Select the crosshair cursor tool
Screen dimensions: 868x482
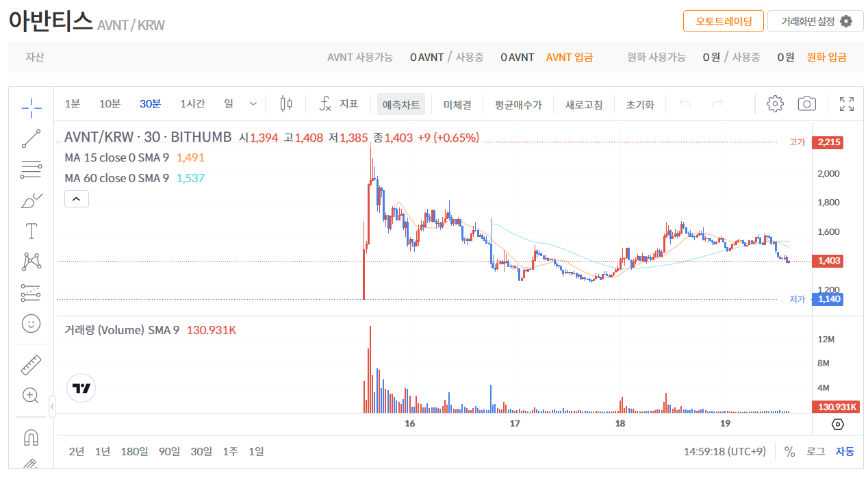31,107
